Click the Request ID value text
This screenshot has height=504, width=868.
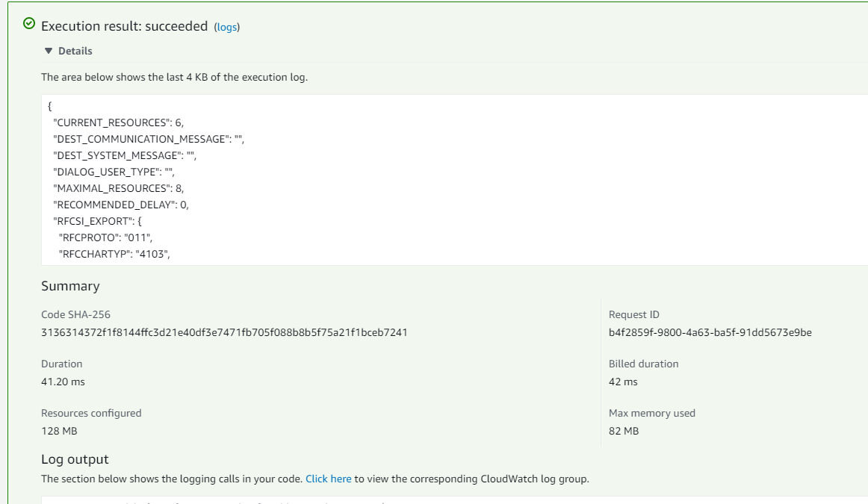click(x=710, y=332)
